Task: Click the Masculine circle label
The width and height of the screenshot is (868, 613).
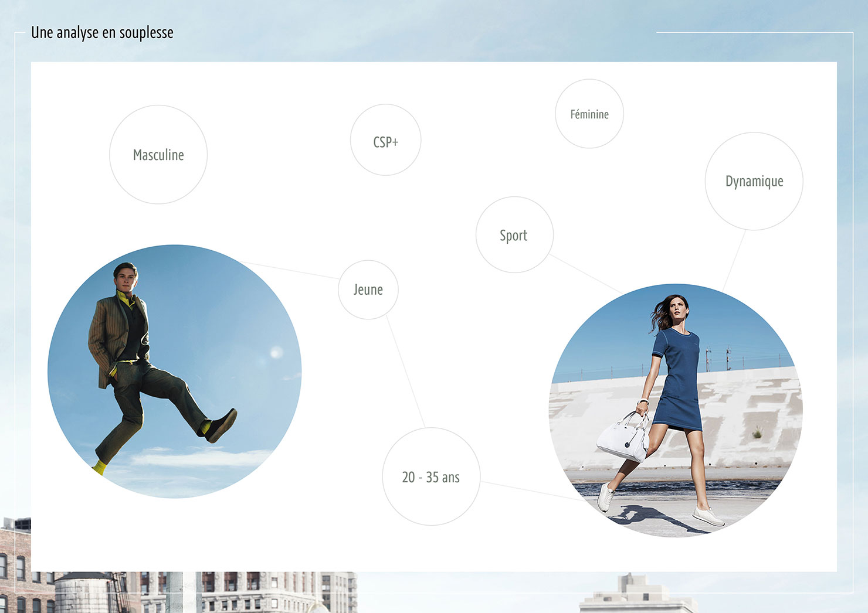Action: click(x=158, y=155)
